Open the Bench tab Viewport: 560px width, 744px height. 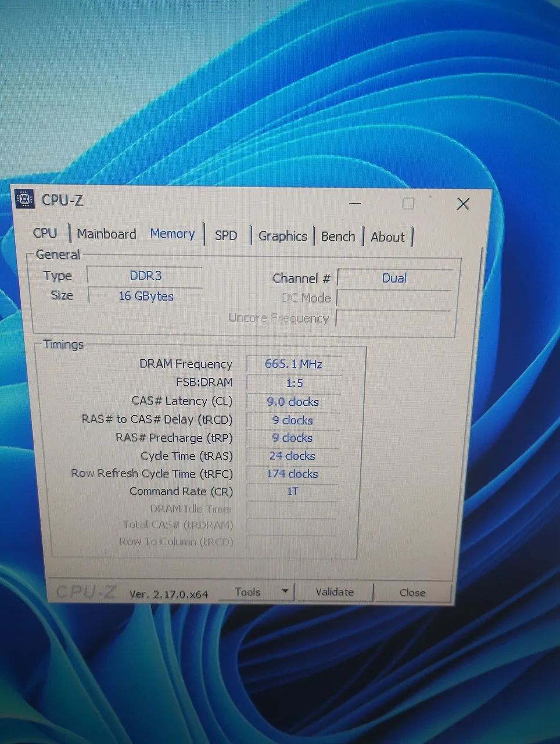[x=338, y=237]
